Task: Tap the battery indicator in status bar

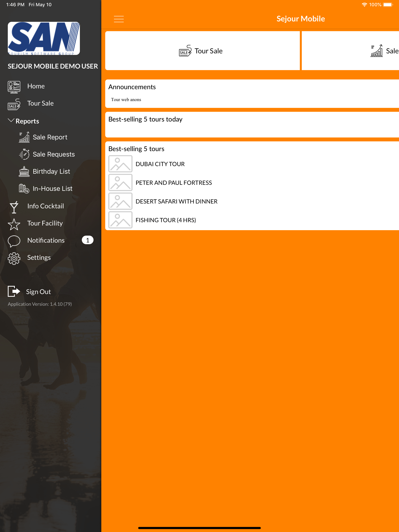Action: click(x=388, y=4)
